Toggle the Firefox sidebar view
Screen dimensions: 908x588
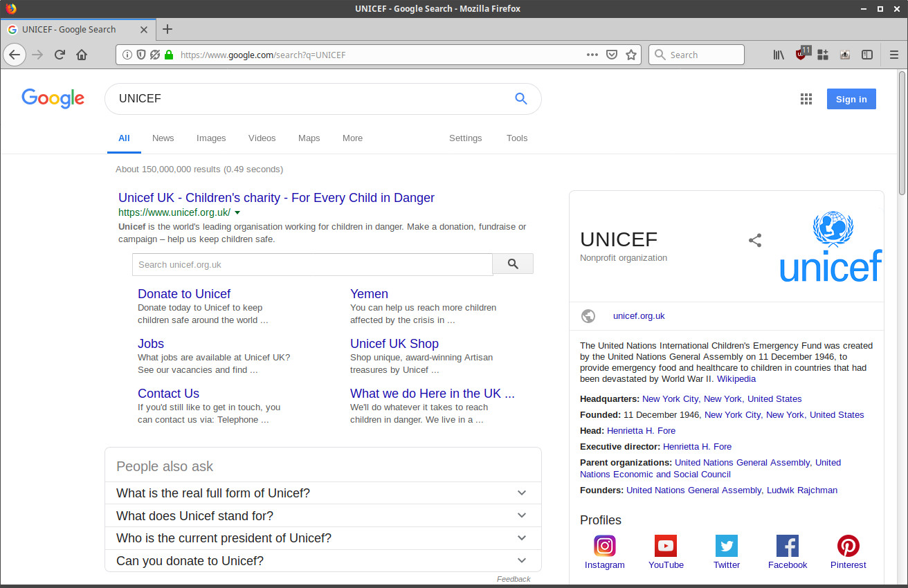pyautogui.click(x=866, y=55)
